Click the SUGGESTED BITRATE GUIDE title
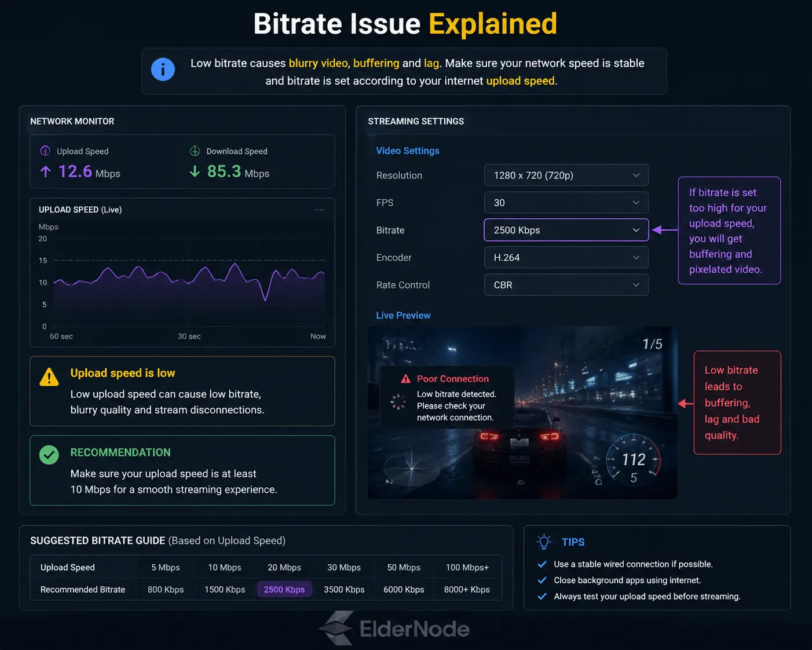This screenshot has width=812, height=650. [98, 541]
